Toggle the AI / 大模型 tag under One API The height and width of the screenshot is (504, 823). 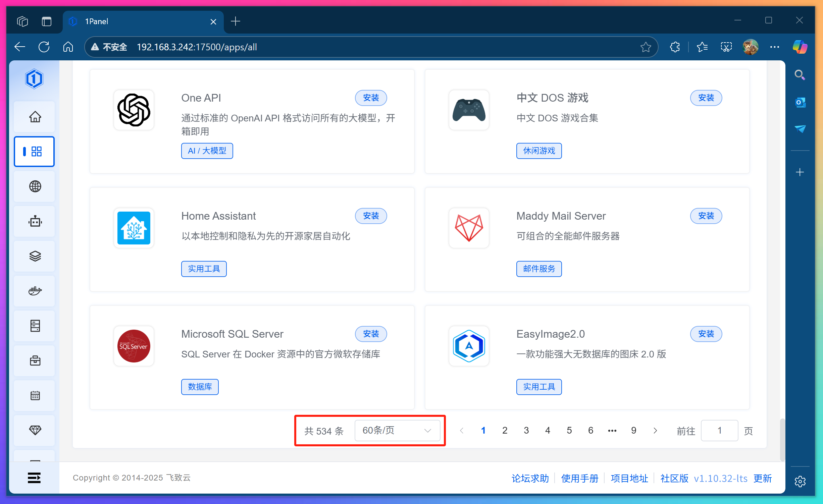click(x=207, y=151)
